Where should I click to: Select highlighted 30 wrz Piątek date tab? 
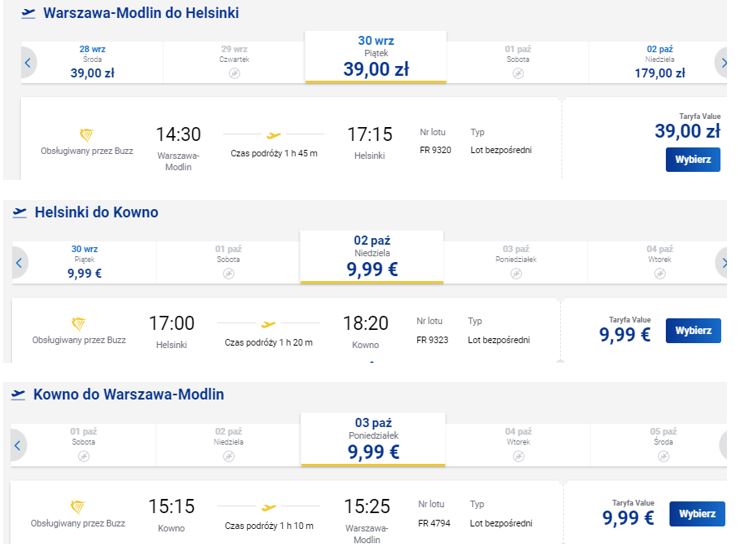[376, 57]
